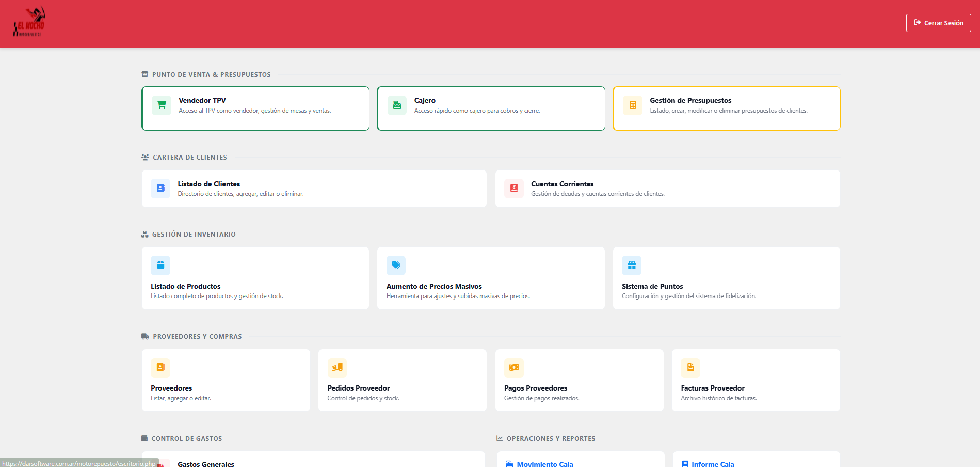Click the El Mocho logo

click(29, 23)
